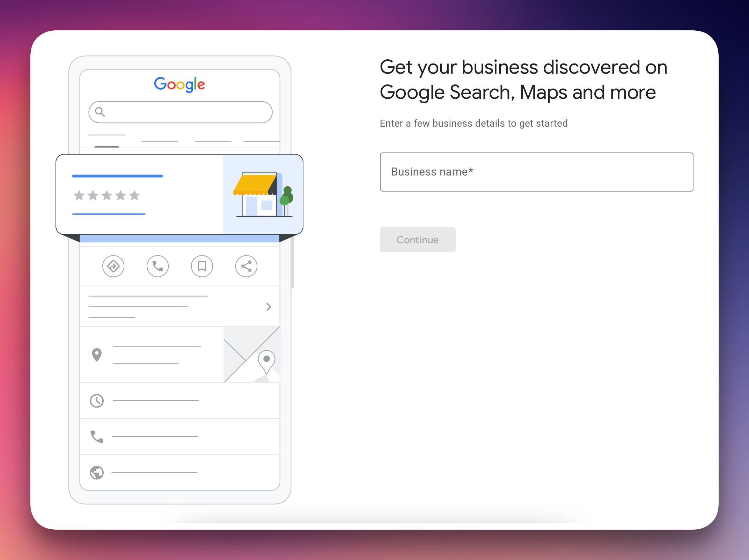Click the Business name input field
The height and width of the screenshot is (560, 749).
point(536,172)
